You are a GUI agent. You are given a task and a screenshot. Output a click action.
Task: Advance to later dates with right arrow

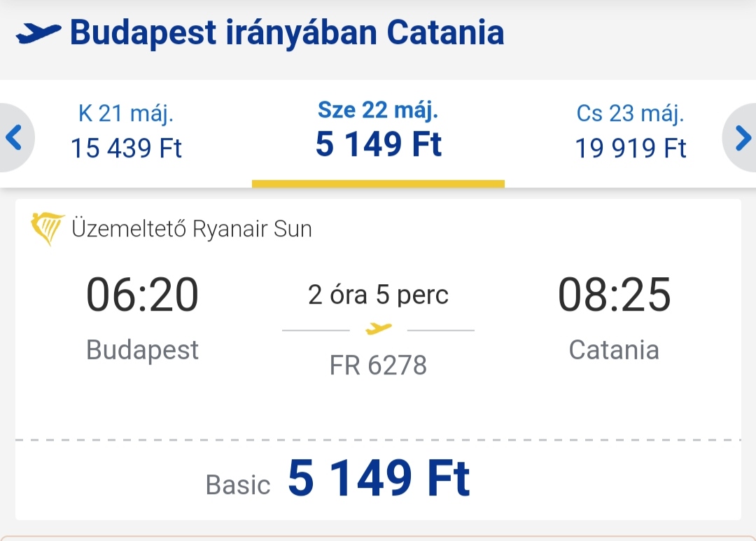pos(742,138)
